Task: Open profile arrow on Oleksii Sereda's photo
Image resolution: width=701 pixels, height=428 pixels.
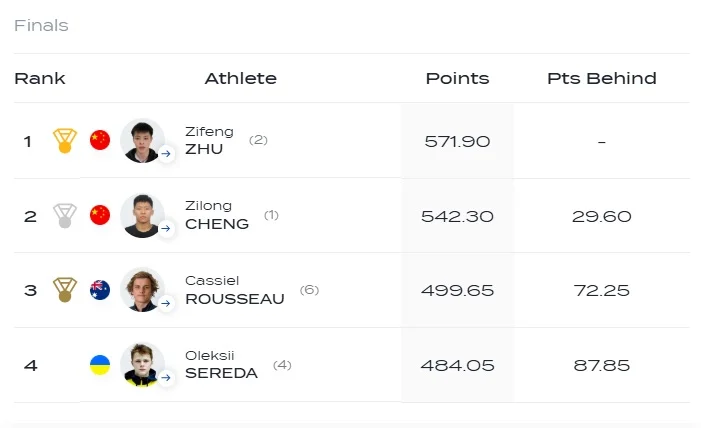Action: pyautogui.click(x=166, y=378)
